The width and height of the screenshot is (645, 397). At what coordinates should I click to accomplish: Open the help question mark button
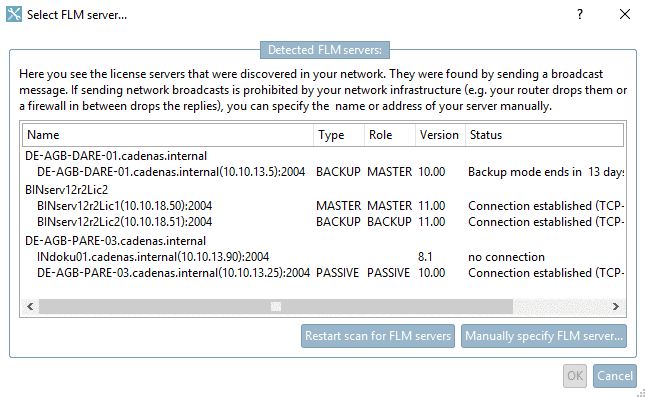580,14
